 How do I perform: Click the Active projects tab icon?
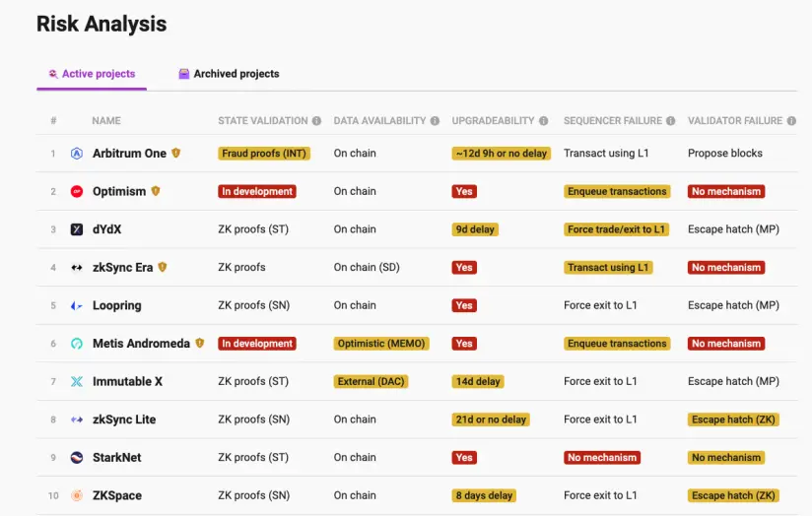click(x=53, y=74)
